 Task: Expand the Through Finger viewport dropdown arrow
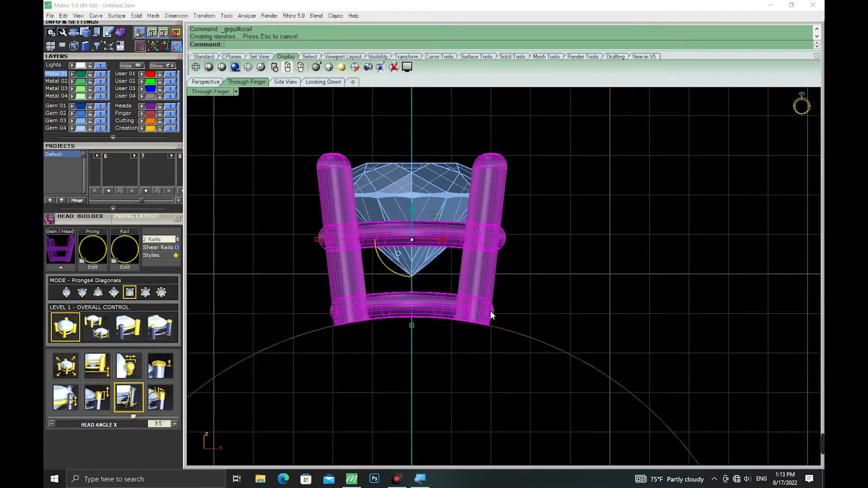point(236,92)
